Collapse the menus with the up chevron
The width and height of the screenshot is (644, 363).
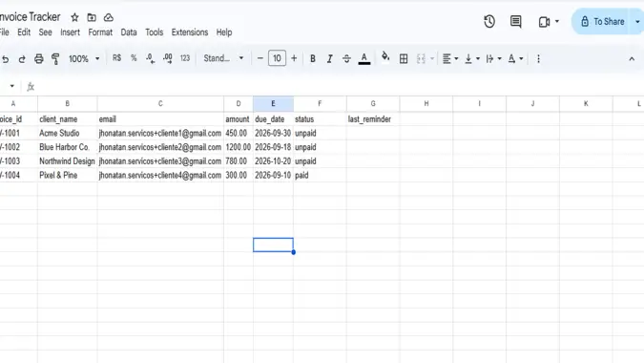632,59
